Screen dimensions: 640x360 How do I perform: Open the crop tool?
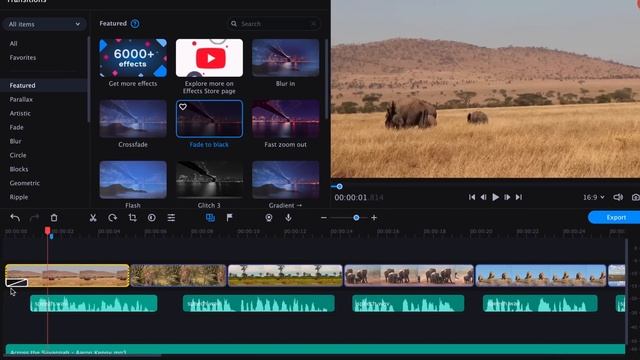point(132,218)
